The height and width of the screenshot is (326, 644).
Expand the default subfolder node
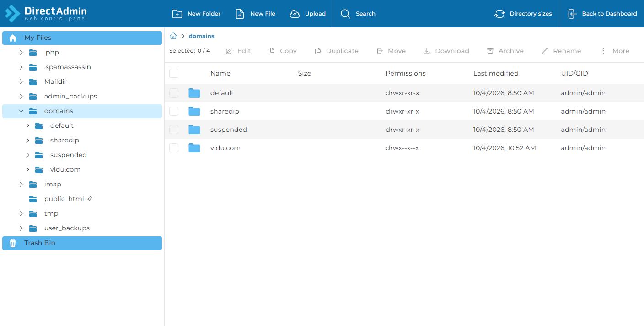click(27, 126)
